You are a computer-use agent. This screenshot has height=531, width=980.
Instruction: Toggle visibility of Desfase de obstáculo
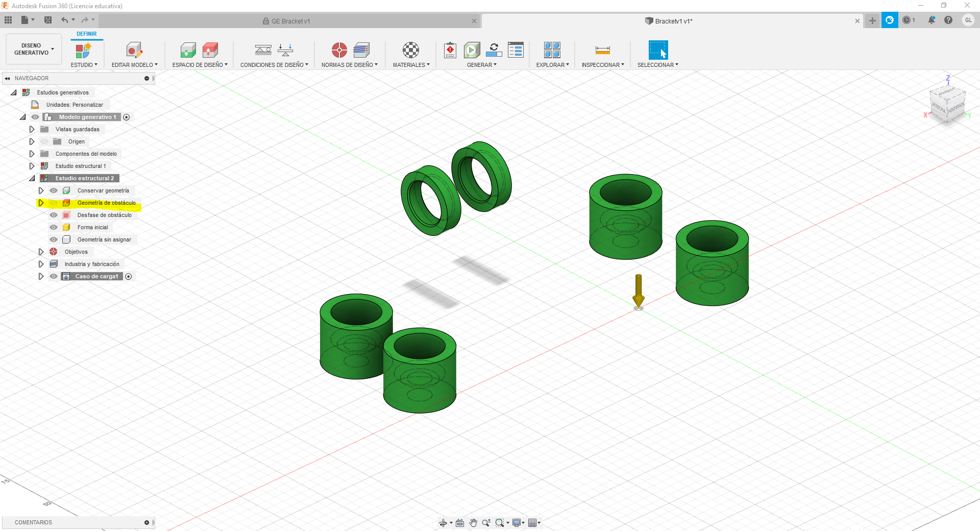tap(54, 215)
